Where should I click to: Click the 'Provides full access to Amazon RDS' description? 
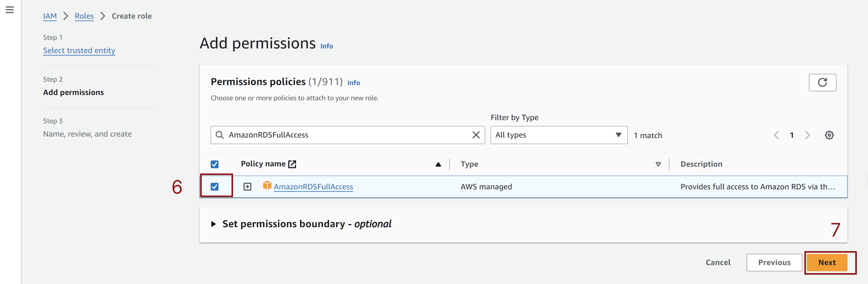pos(758,187)
